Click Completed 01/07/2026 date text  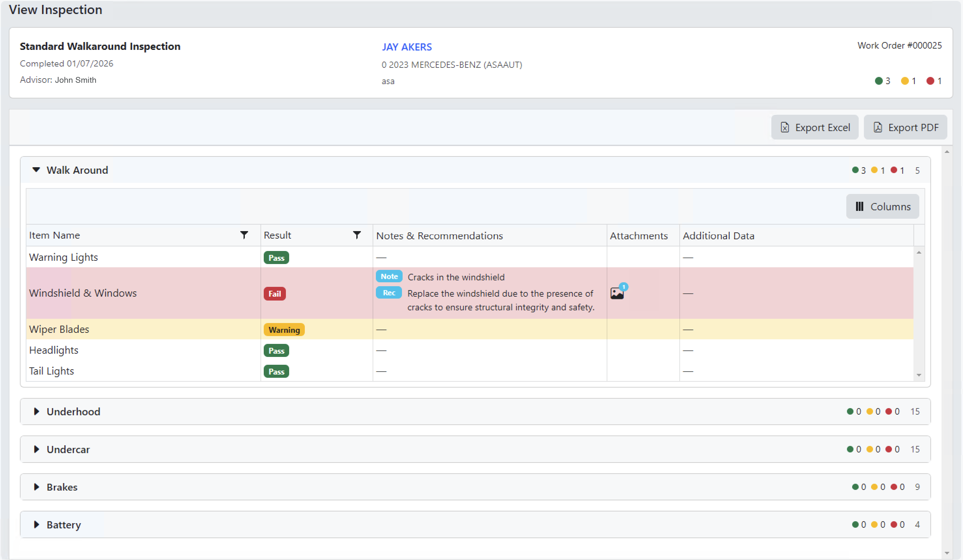pos(67,64)
